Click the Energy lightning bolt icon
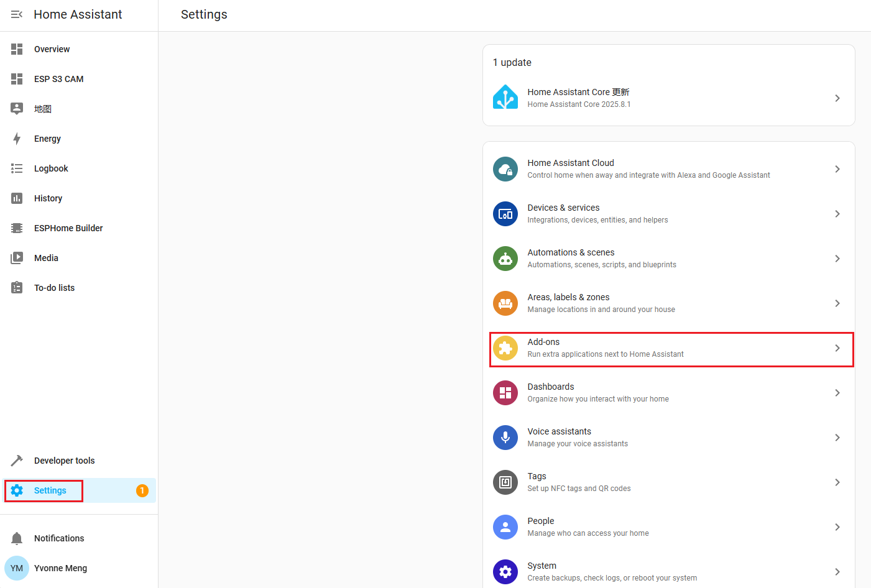Image resolution: width=871 pixels, height=588 pixels. tap(17, 139)
